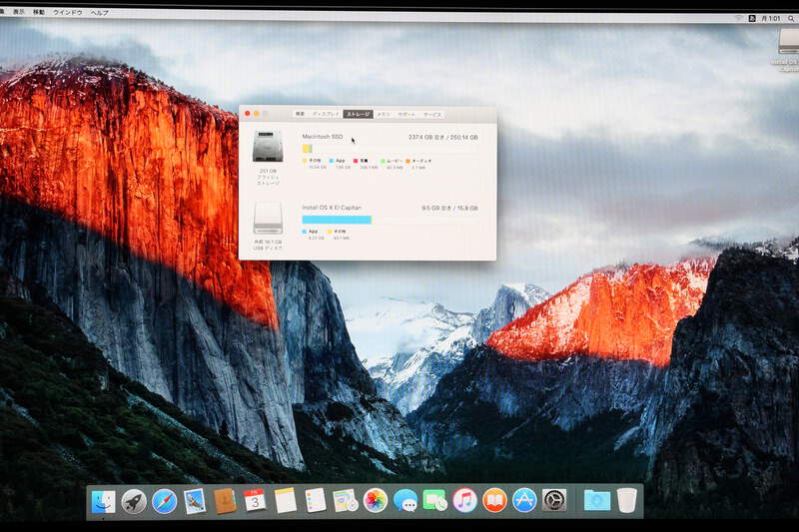Open the Calendar app in dock
This screenshot has width=799, height=532.
pyautogui.click(x=255, y=500)
